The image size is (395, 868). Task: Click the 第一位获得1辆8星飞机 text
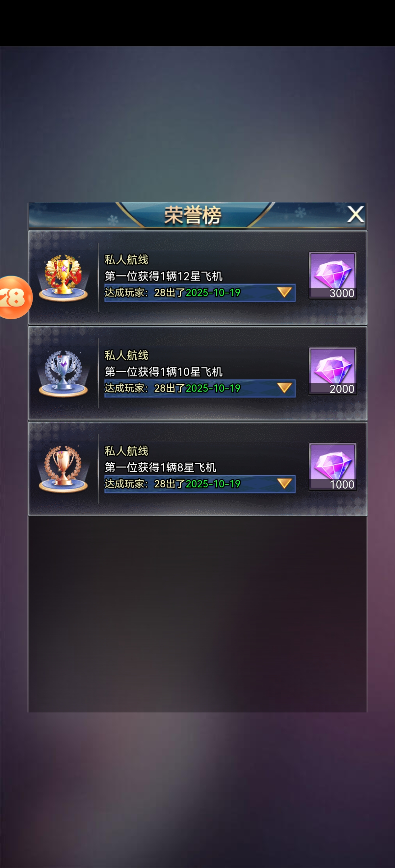coord(161,468)
